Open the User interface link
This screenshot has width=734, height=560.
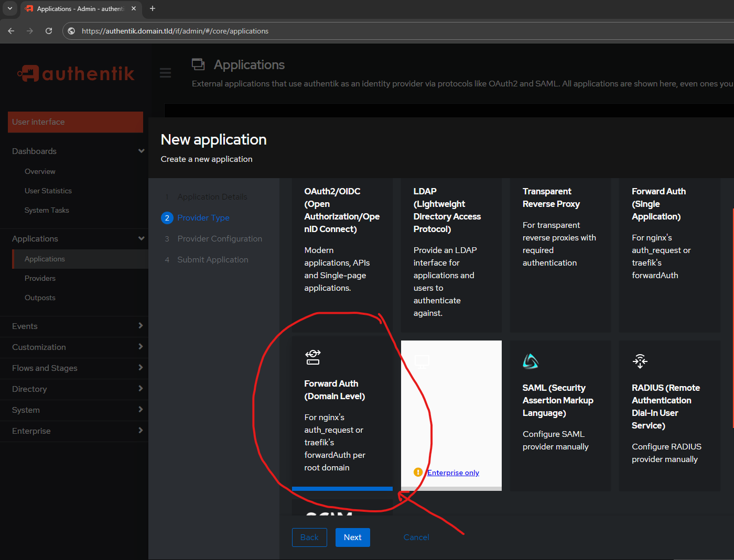tap(75, 122)
